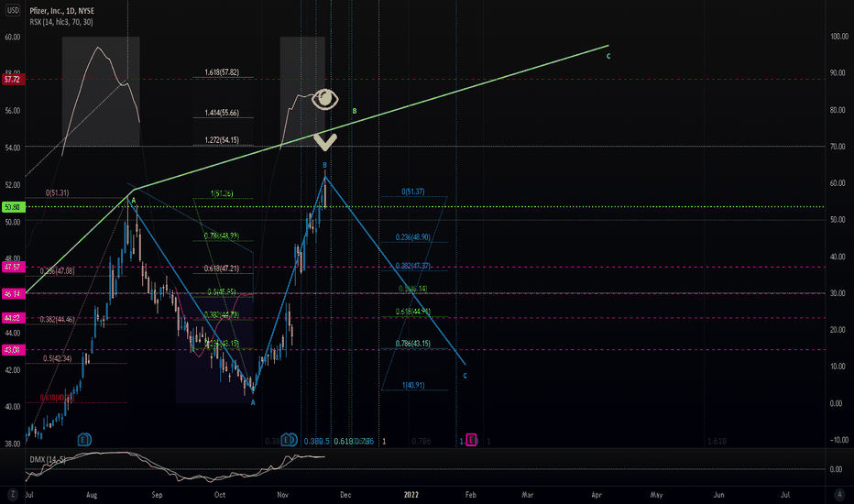Select the 1(51.26) Fibonacci level
The width and height of the screenshot is (854, 504).
pyautogui.click(x=222, y=193)
